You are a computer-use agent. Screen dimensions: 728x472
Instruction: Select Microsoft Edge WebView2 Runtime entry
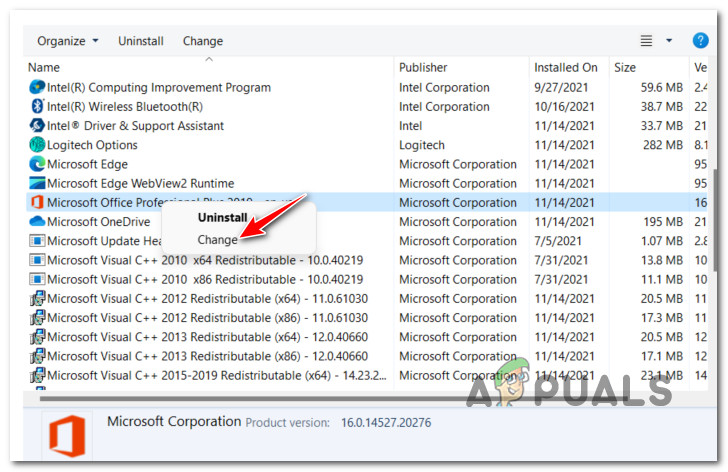(x=140, y=183)
